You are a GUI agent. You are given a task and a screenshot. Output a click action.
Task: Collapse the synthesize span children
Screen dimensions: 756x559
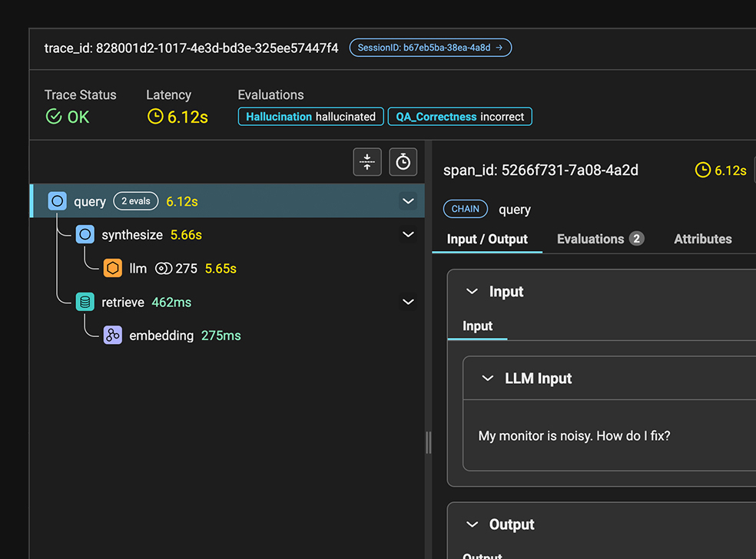[408, 235]
